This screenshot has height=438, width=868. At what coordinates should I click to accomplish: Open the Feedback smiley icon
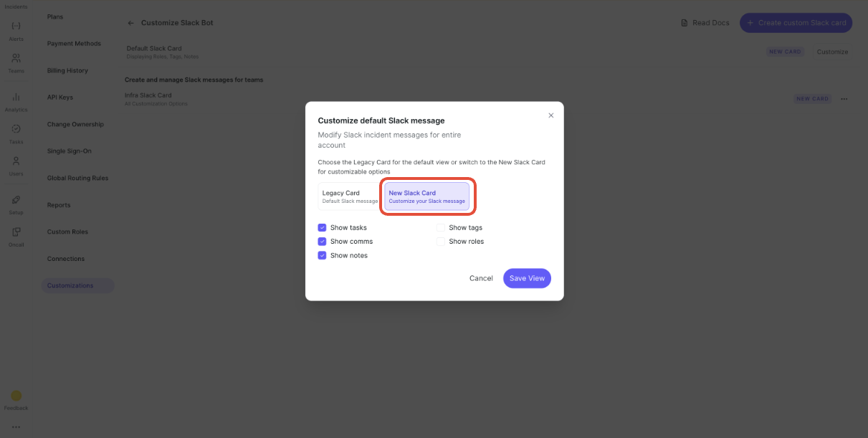click(16, 396)
